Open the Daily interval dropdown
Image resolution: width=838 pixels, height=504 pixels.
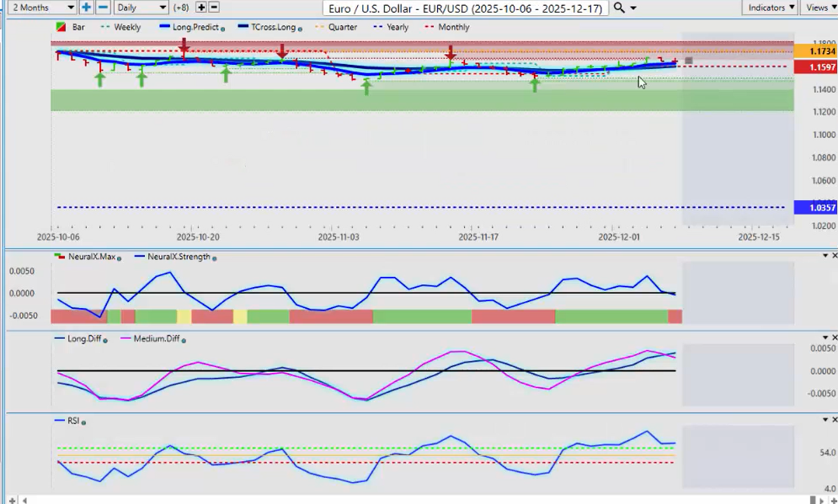point(140,8)
